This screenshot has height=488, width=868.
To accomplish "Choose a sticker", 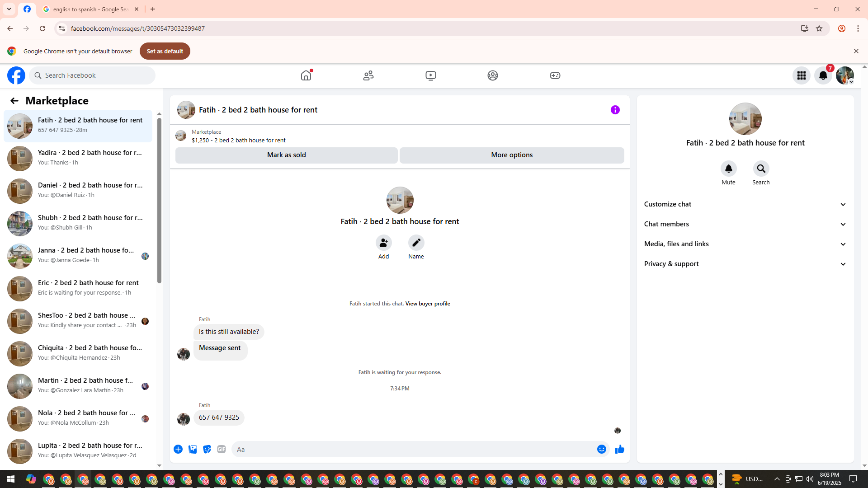I will [207, 449].
